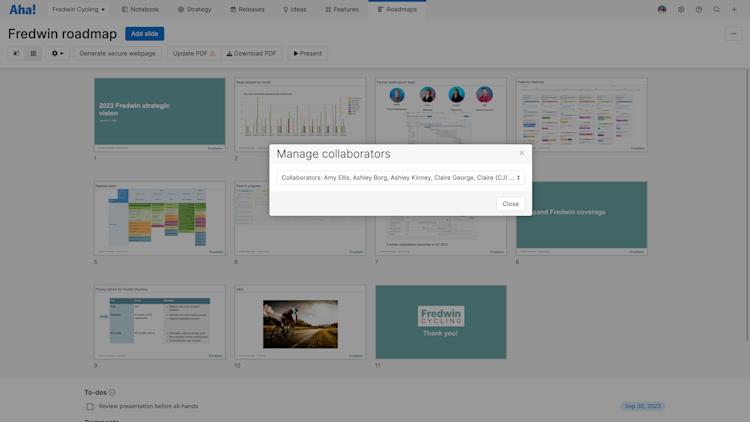750x422 pixels.
Task: Click the Fredwin roadmap title
Action: click(x=62, y=34)
